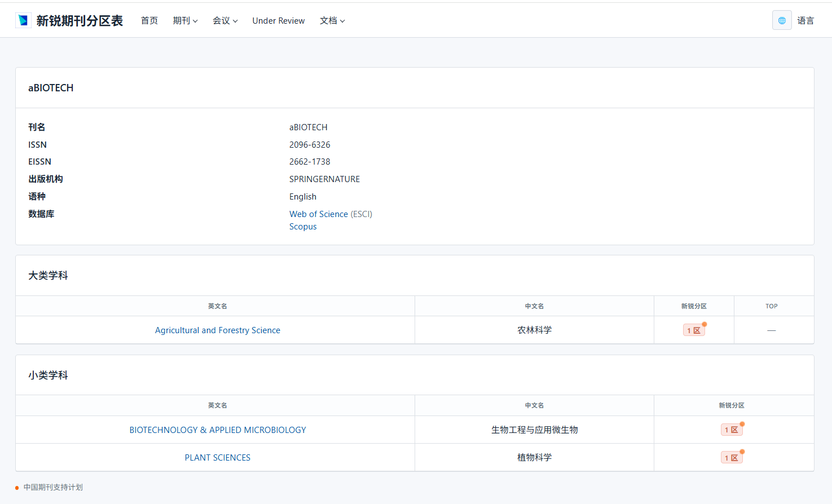Open the Scopus database link
832x504 pixels.
pyautogui.click(x=303, y=227)
